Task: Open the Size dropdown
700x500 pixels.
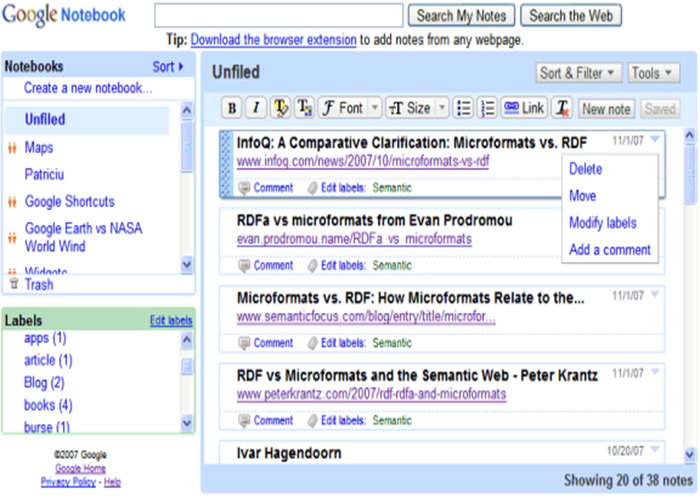Action: click(x=417, y=108)
